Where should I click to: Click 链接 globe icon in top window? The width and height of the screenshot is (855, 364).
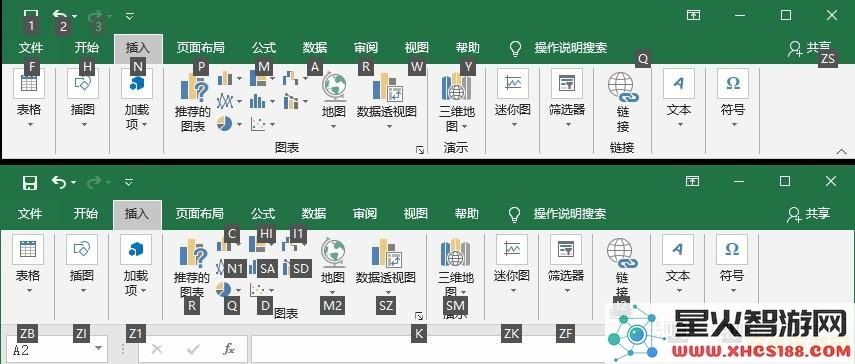tap(623, 88)
